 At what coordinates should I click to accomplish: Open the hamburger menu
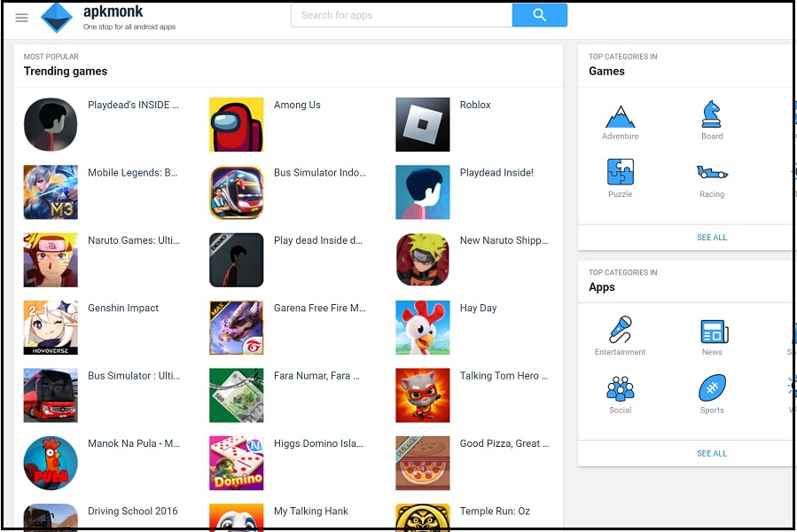[21, 18]
